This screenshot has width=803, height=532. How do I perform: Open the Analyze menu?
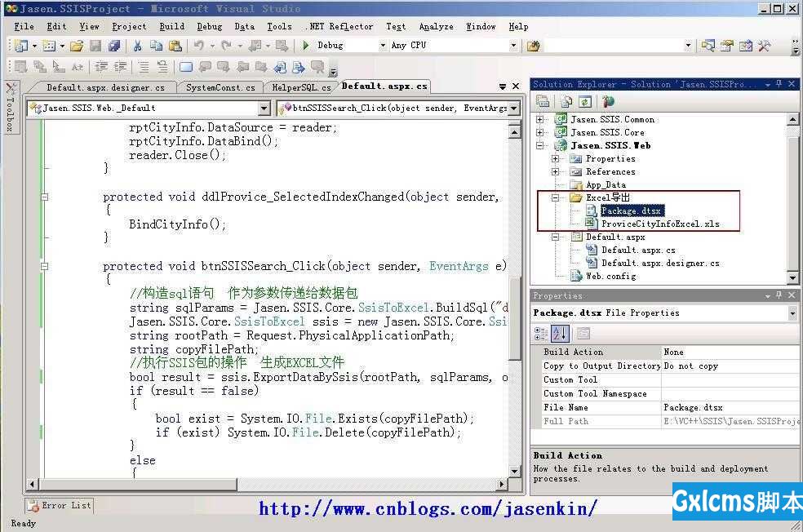(436, 27)
